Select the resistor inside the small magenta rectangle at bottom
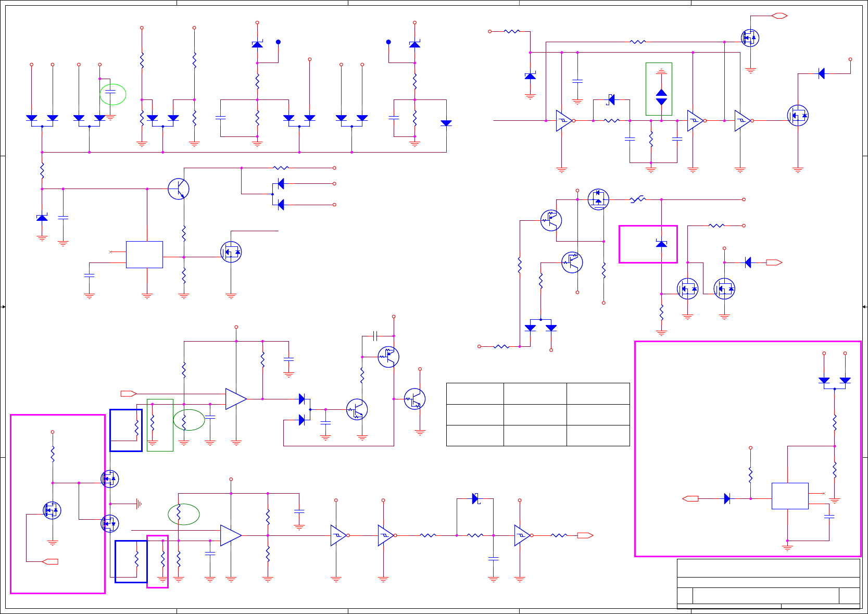The height and width of the screenshot is (614, 868). pyautogui.click(x=162, y=559)
